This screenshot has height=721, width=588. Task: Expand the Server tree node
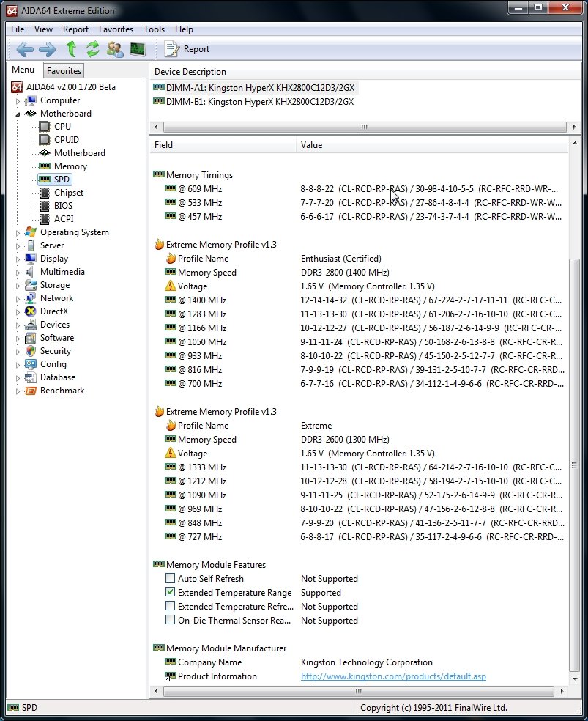point(18,246)
